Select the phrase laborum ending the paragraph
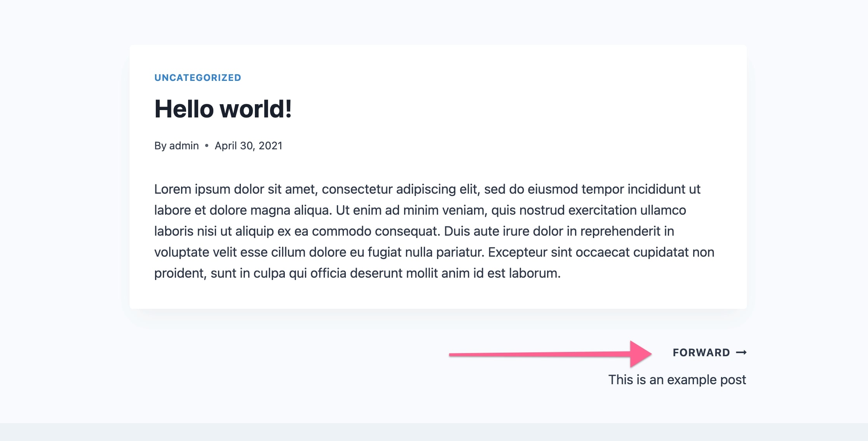Viewport: 868px width, 441px height. coord(535,273)
